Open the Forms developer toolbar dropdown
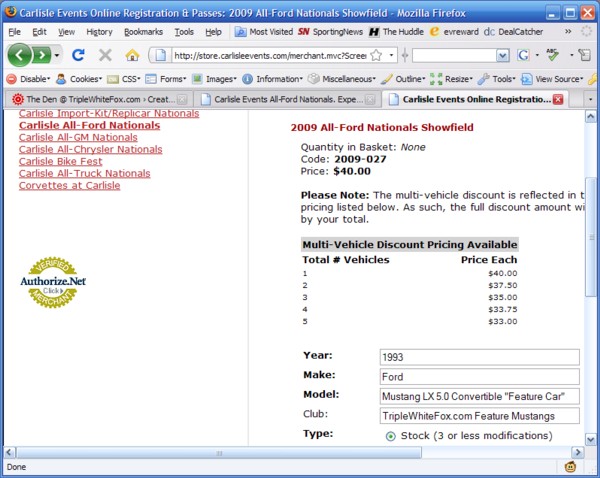 (x=166, y=79)
